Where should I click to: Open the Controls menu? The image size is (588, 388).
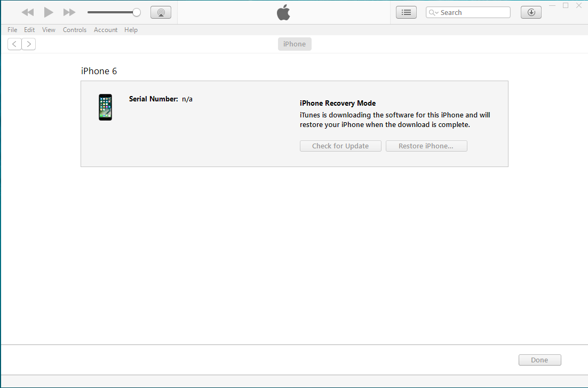point(75,30)
